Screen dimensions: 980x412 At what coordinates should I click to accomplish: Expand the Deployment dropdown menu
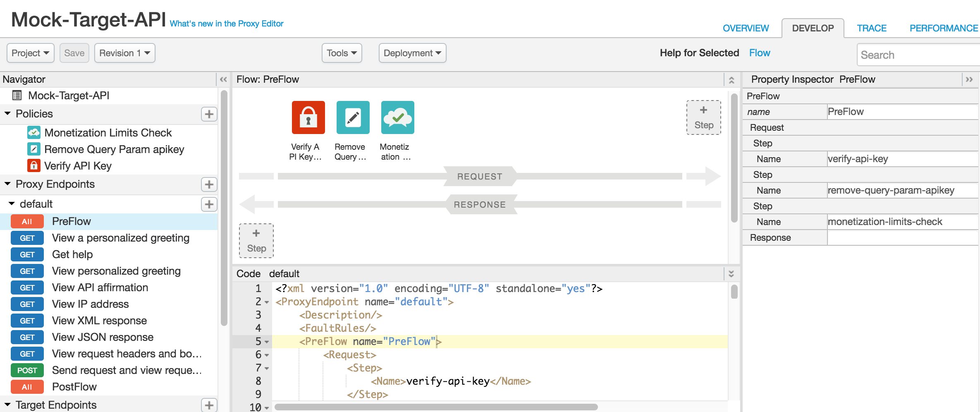(412, 53)
